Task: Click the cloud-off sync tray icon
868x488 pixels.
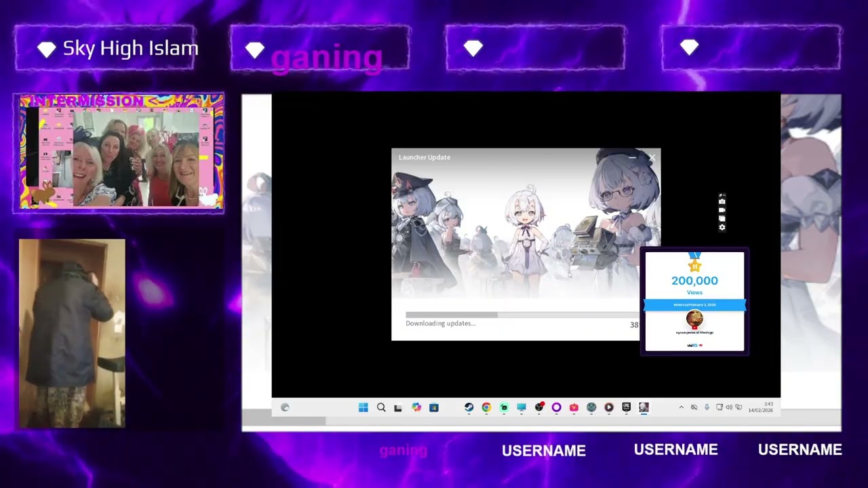Action: click(694, 407)
